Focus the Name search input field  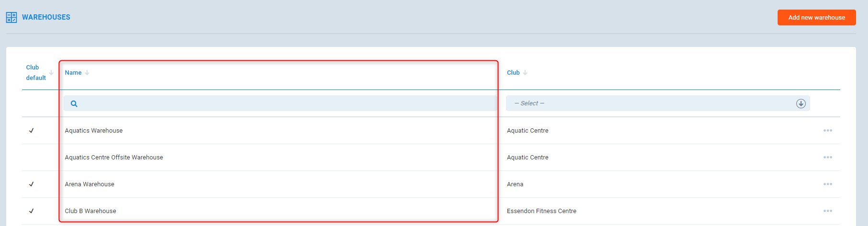point(287,103)
